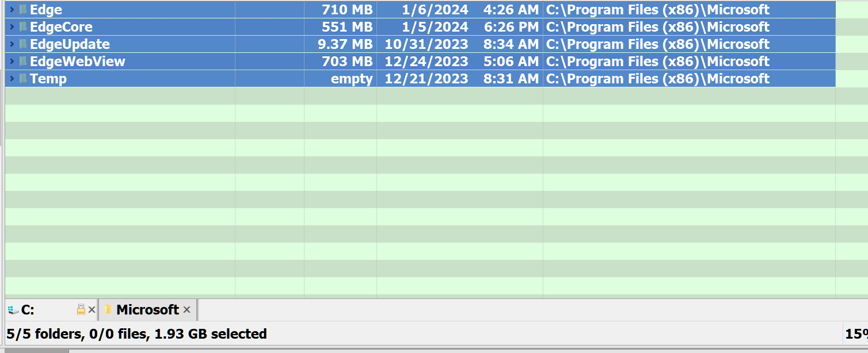Click the Temp row folder icon

click(23, 79)
